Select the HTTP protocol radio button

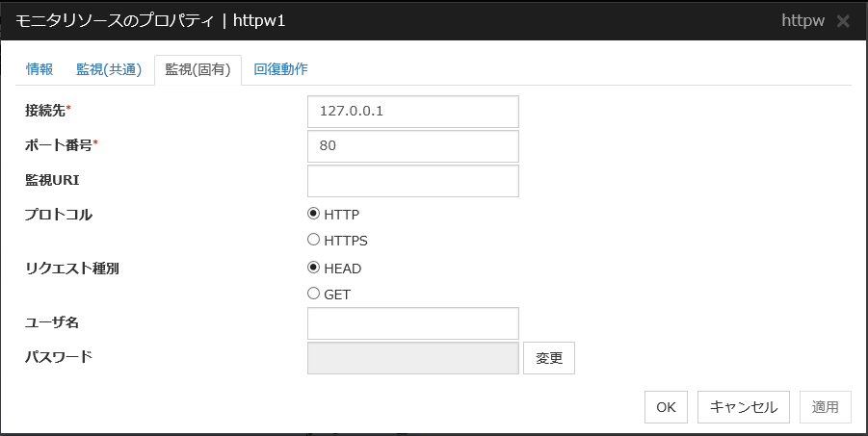[x=313, y=215]
